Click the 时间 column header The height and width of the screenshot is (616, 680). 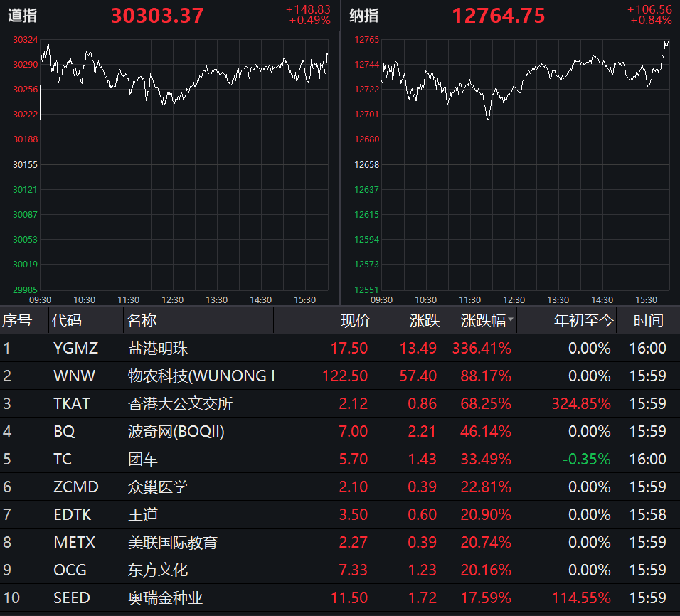648,321
